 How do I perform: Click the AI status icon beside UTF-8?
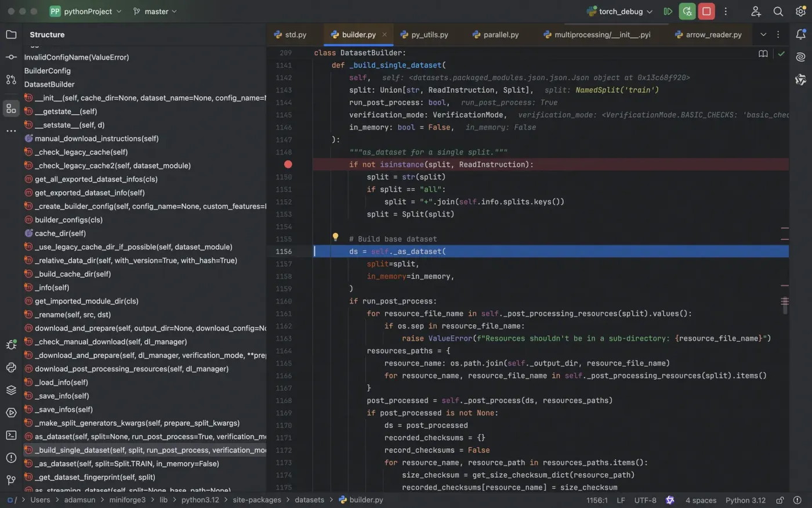click(x=670, y=500)
